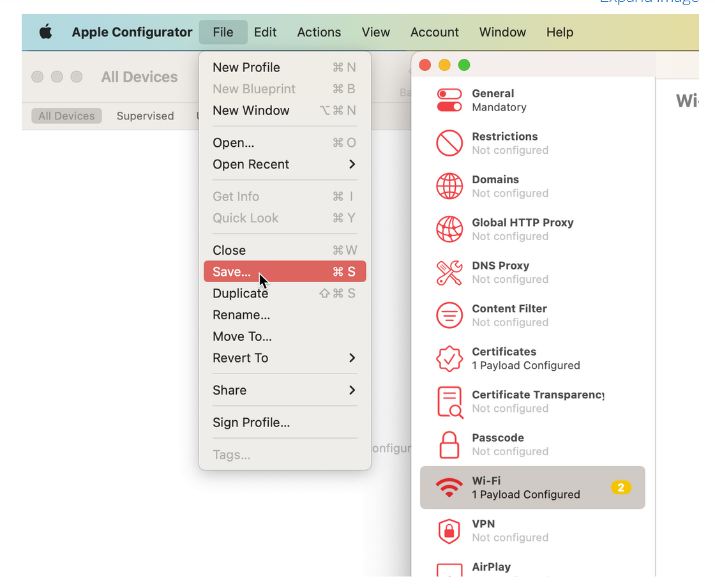Expand the Open Recent submenu arrow
715x588 pixels.
352,164
